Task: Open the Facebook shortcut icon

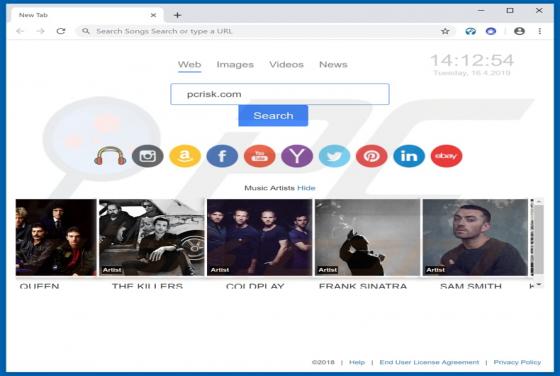Action: point(222,156)
